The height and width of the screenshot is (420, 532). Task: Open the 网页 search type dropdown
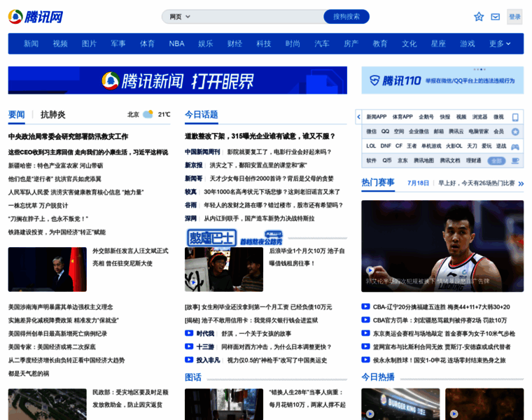(x=180, y=17)
